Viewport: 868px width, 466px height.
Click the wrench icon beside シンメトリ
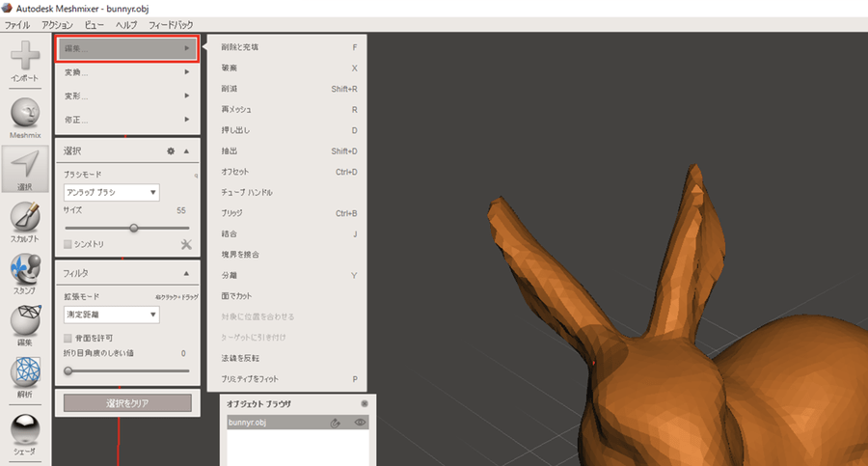tap(186, 244)
